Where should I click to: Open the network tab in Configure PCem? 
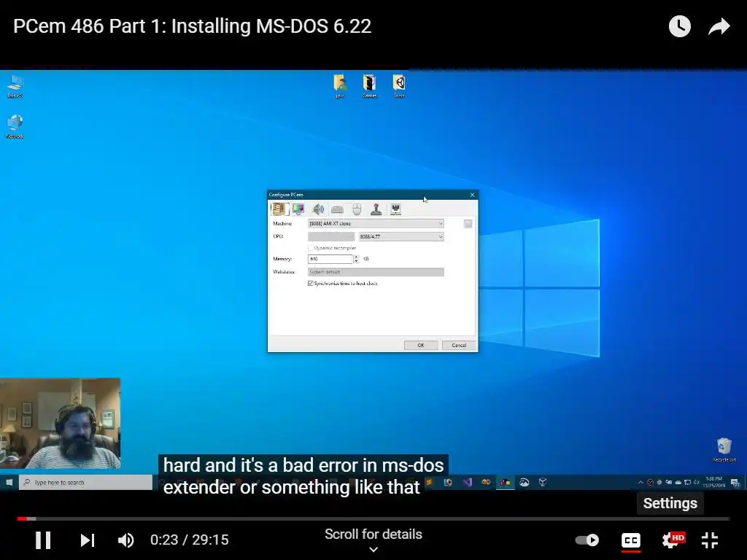(x=395, y=209)
